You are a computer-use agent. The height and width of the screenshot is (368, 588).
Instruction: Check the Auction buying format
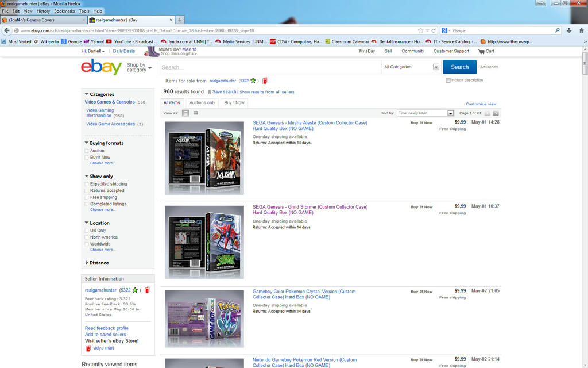[87, 151]
